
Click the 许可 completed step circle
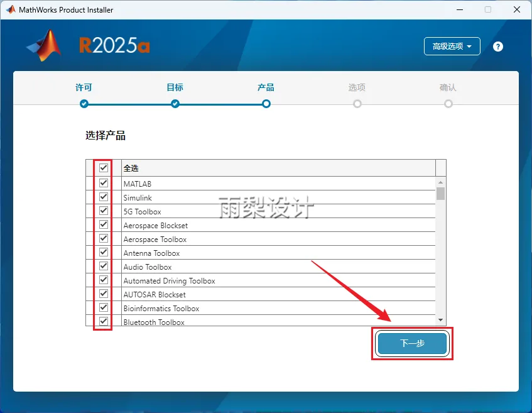(84, 104)
